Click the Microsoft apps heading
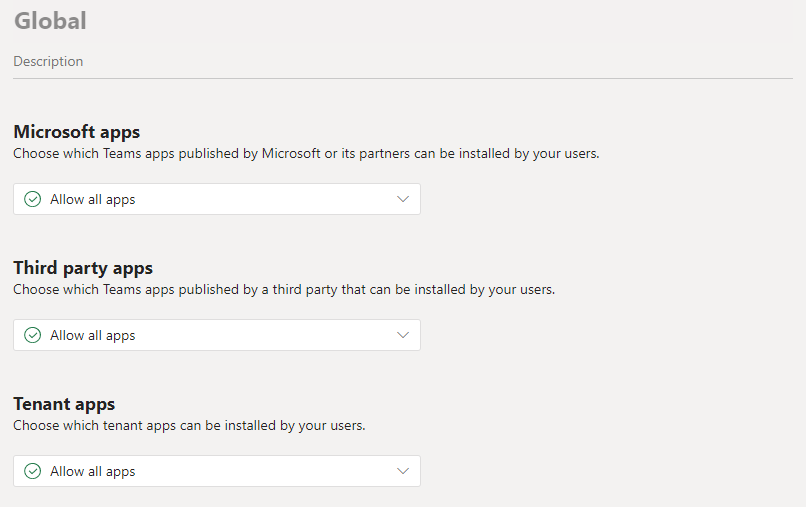 tap(77, 132)
